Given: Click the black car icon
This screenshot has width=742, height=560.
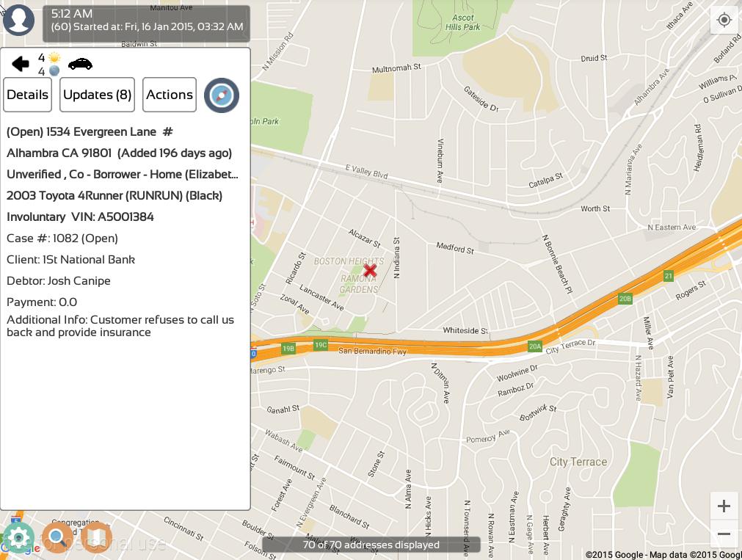Looking at the screenshot, I should tap(80, 64).
